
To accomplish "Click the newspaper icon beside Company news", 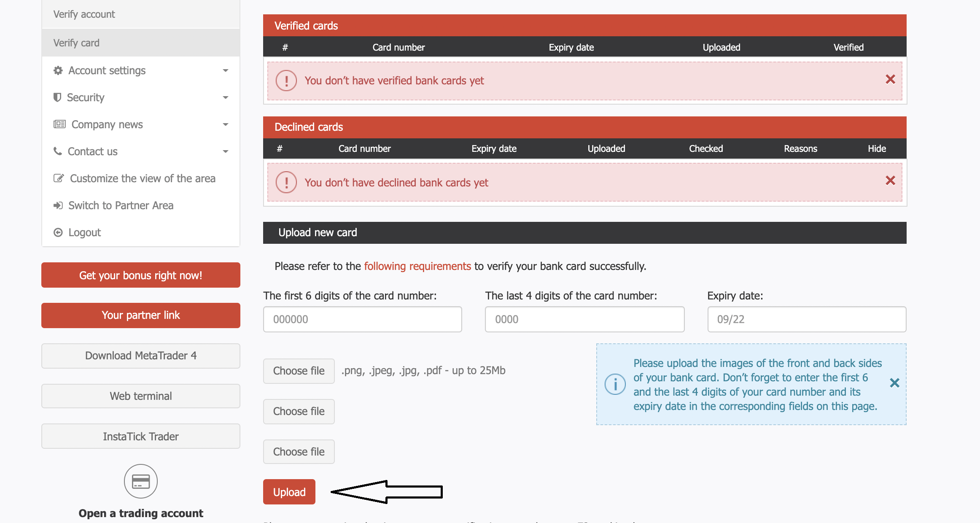I will tap(59, 124).
